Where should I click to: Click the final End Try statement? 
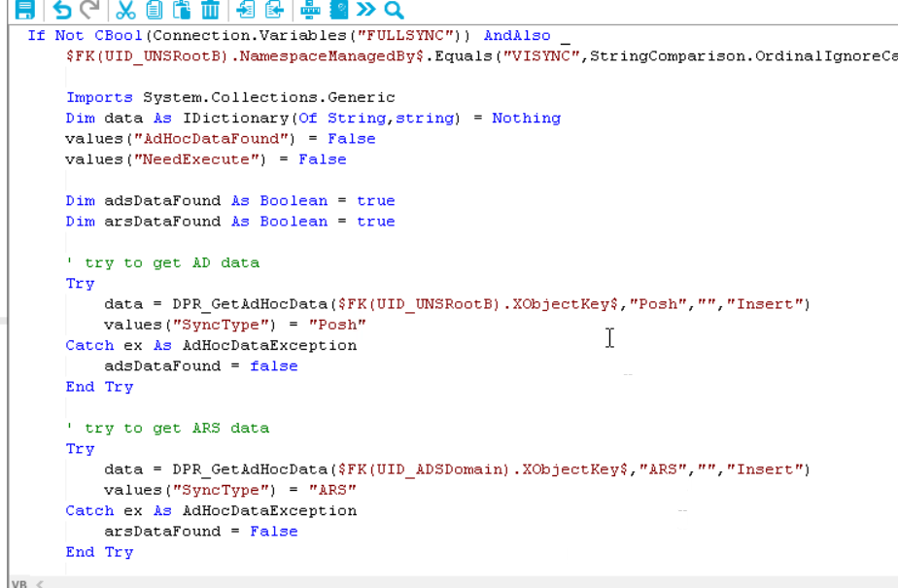(x=99, y=551)
